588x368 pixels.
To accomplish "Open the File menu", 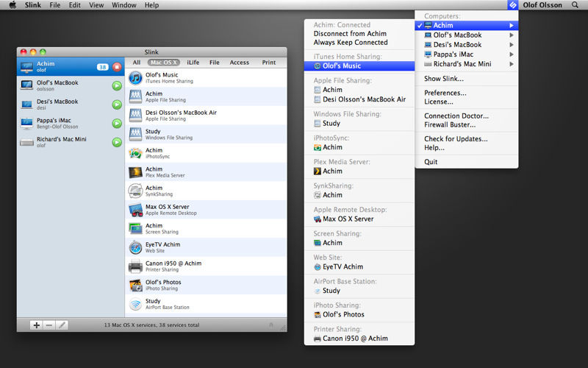I will (x=54, y=5).
